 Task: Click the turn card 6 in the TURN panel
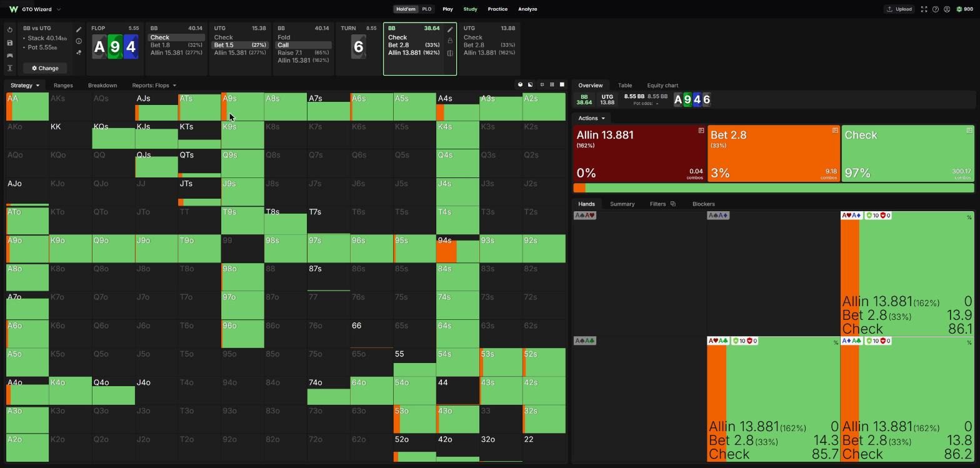pos(359,47)
